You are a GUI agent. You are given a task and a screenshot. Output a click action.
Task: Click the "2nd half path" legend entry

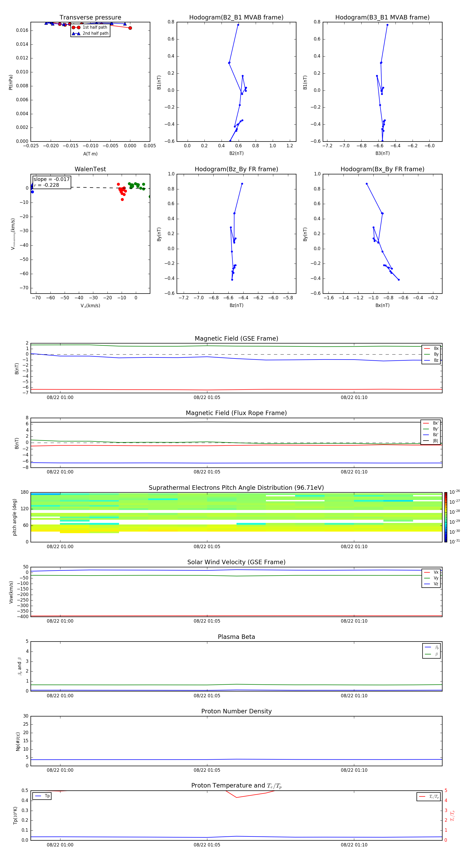click(90, 33)
